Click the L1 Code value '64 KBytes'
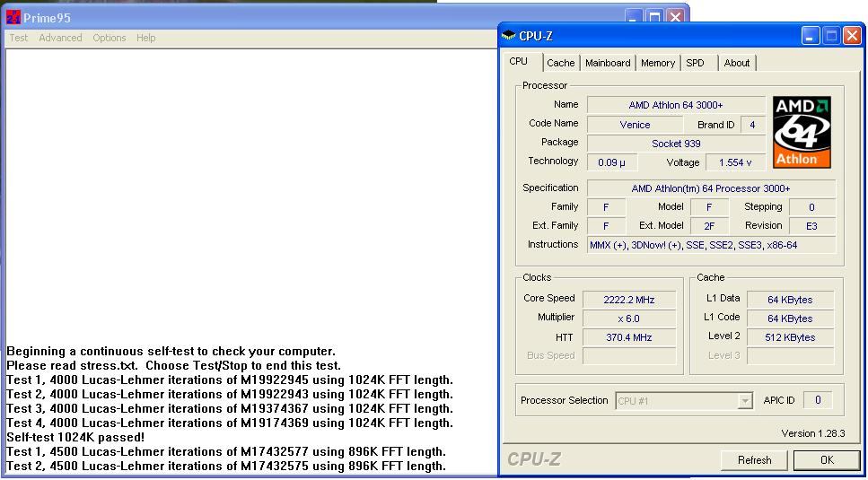Viewport: 868px width, 480px height. 790,319
